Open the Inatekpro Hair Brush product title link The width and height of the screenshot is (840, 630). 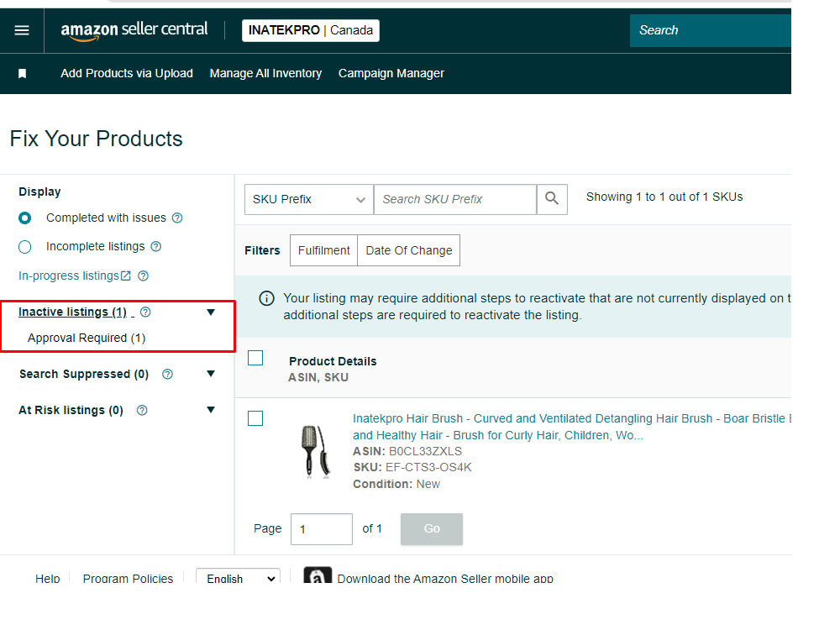click(x=571, y=427)
